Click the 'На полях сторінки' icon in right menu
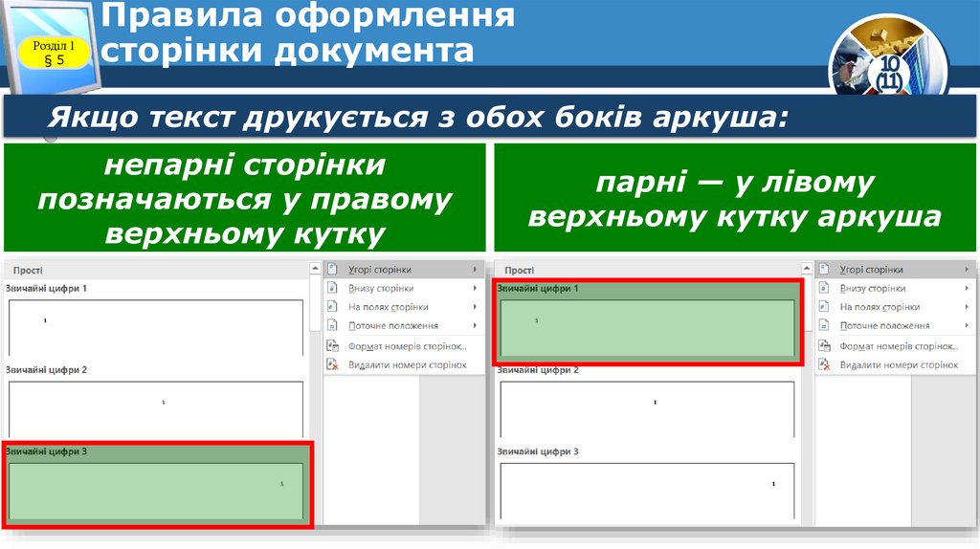The height and width of the screenshot is (549, 980). tap(824, 307)
